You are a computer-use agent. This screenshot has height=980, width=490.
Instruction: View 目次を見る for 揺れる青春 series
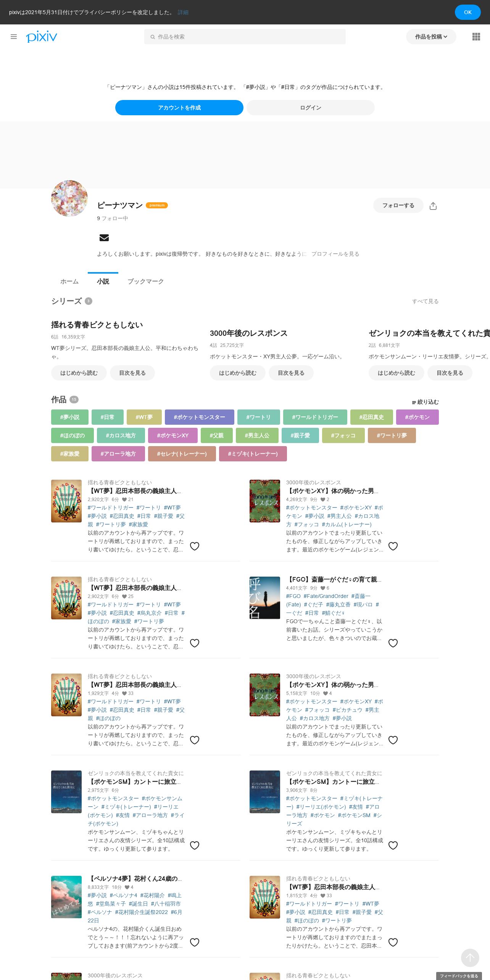132,373
